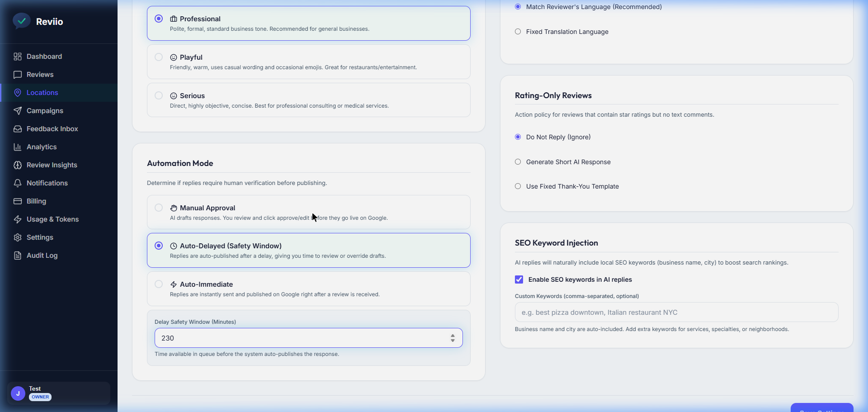Click the 'Rating-Only Reviews' section heading
The width and height of the screenshot is (868, 412).
[x=553, y=95]
